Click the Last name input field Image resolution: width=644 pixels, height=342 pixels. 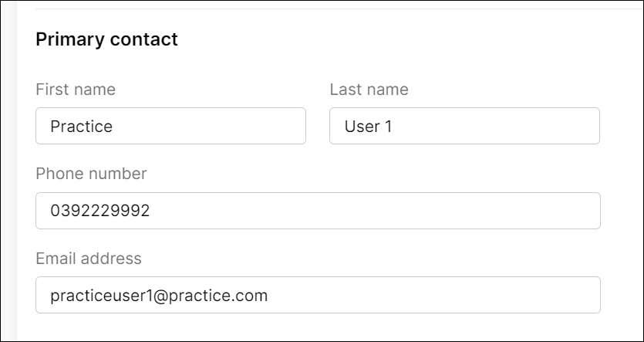click(464, 126)
